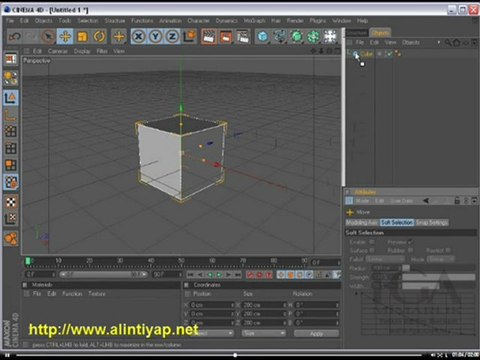This screenshot has width=480, height=360.
Task: Click the green NURBS object icon
Action: click(296, 36)
